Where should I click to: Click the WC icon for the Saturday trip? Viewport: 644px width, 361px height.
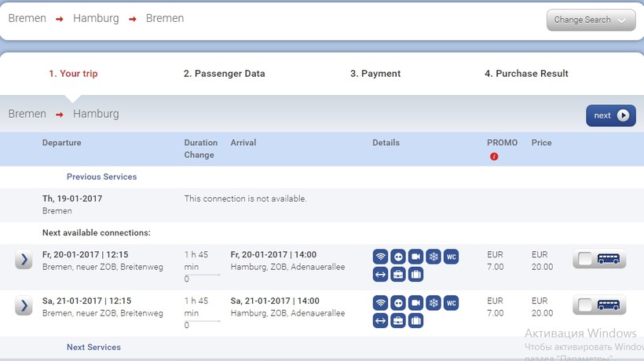pyautogui.click(x=450, y=303)
